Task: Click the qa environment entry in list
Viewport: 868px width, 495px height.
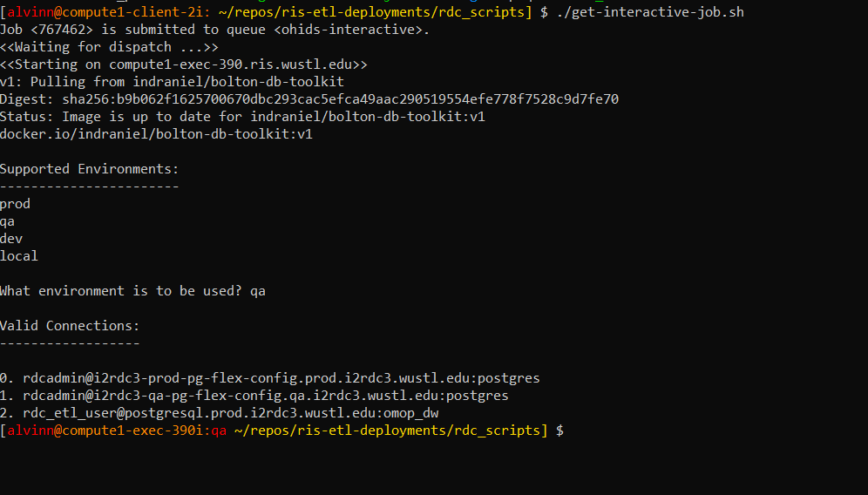Action: [x=7, y=221]
